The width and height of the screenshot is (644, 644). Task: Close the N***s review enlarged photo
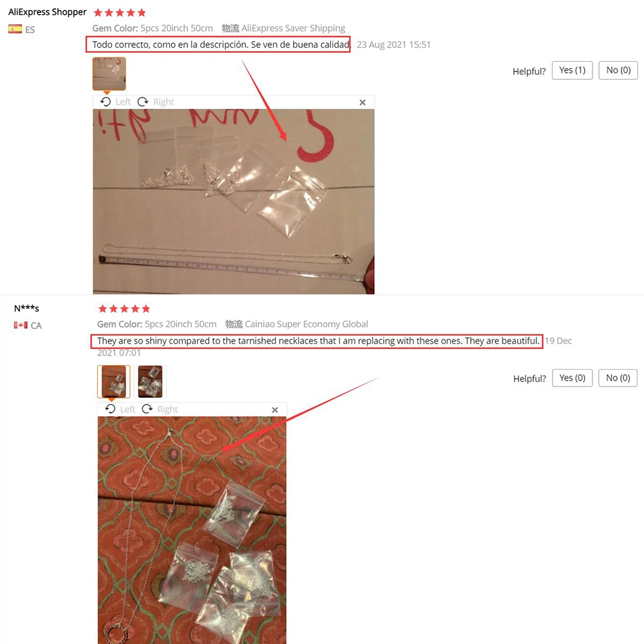[x=275, y=410]
